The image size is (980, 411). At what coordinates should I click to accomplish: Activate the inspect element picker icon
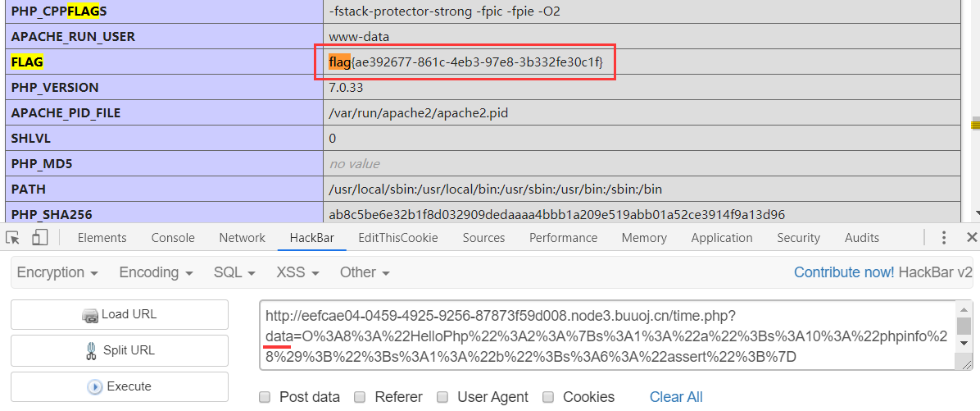(12, 238)
